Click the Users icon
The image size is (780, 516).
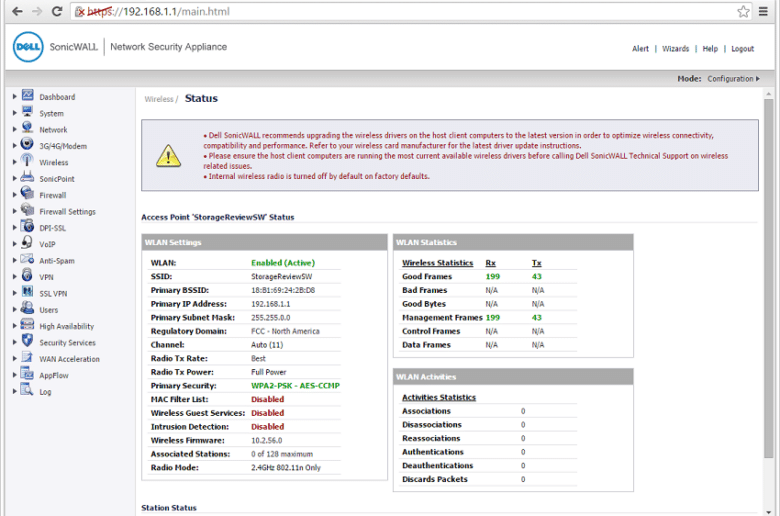tap(27, 309)
